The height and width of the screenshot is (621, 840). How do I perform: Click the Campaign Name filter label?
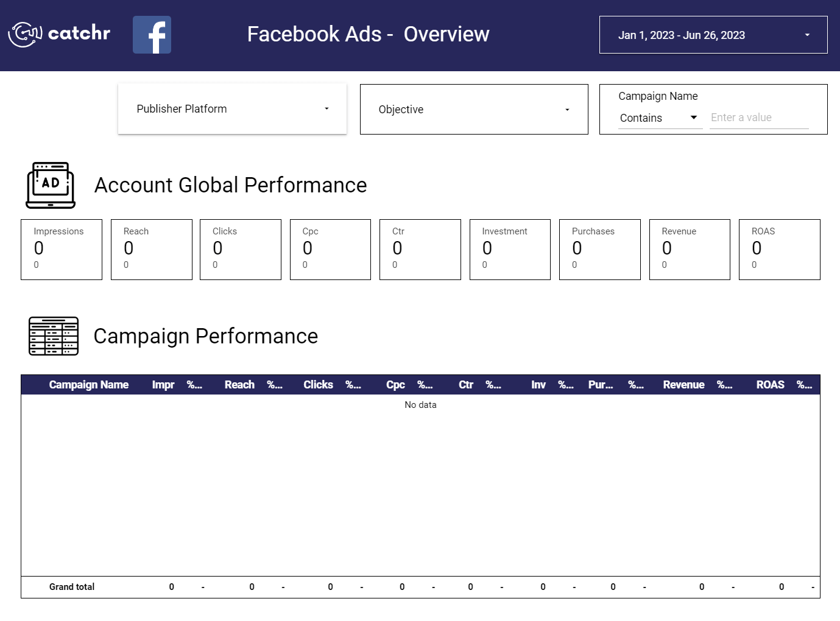(x=658, y=96)
